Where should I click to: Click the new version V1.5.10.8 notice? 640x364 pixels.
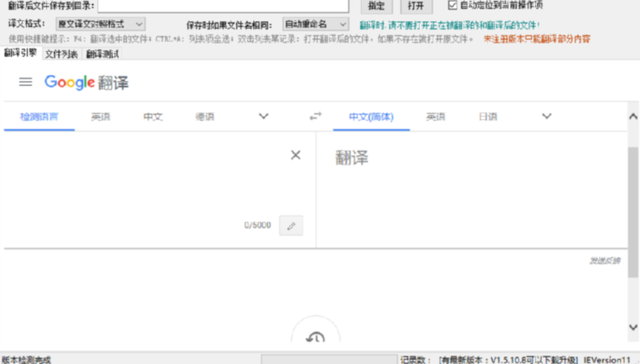coord(509,359)
